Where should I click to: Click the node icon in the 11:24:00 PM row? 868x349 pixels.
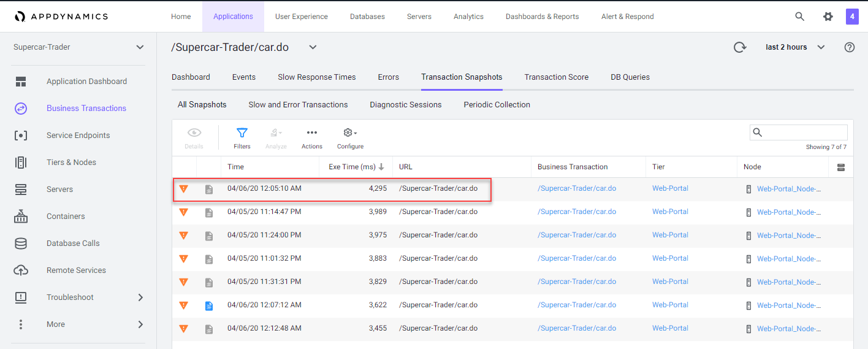click(x=748, y=236)
